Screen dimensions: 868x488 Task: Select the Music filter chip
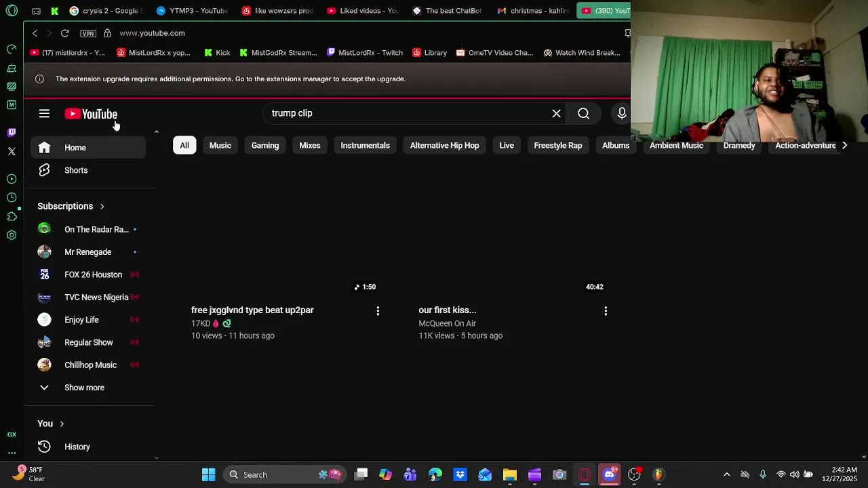point(220,145)
